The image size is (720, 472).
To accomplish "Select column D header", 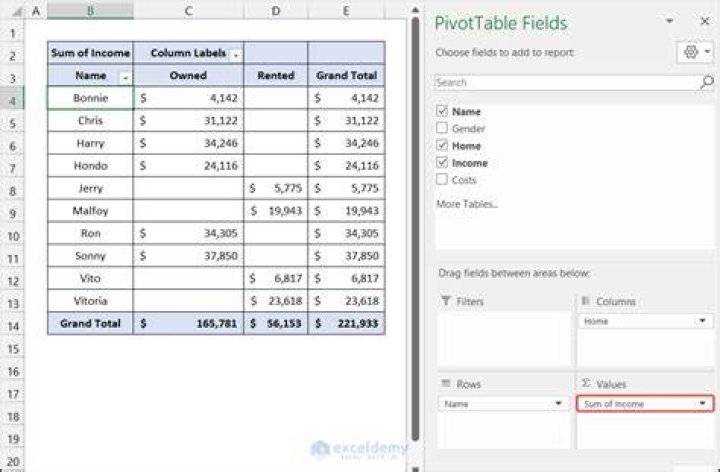I will point(276,11).
